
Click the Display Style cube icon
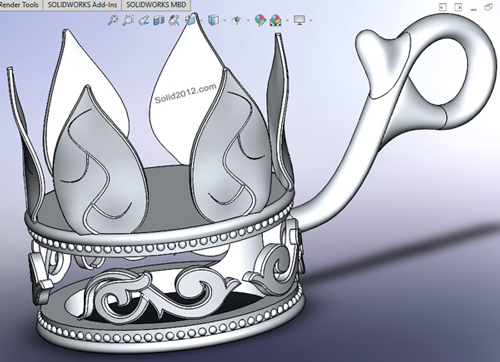pos(213,20)
